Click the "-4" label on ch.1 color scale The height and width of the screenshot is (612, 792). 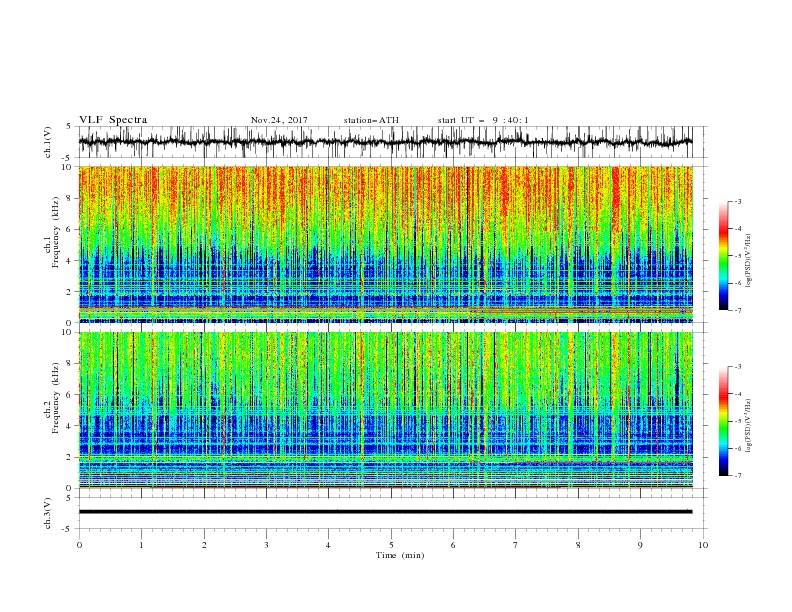[x=738, y=229]
